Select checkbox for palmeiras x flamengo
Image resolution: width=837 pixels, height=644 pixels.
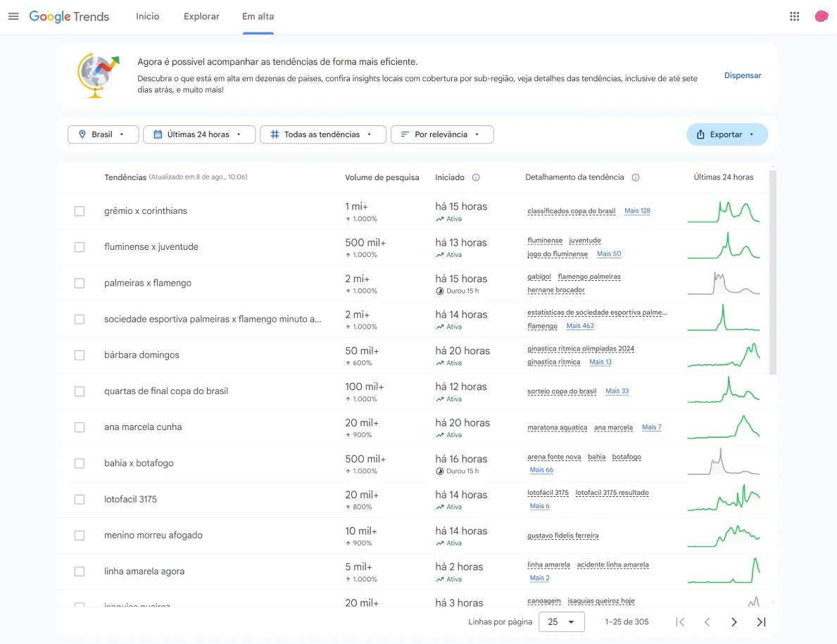tap(80, 284)
